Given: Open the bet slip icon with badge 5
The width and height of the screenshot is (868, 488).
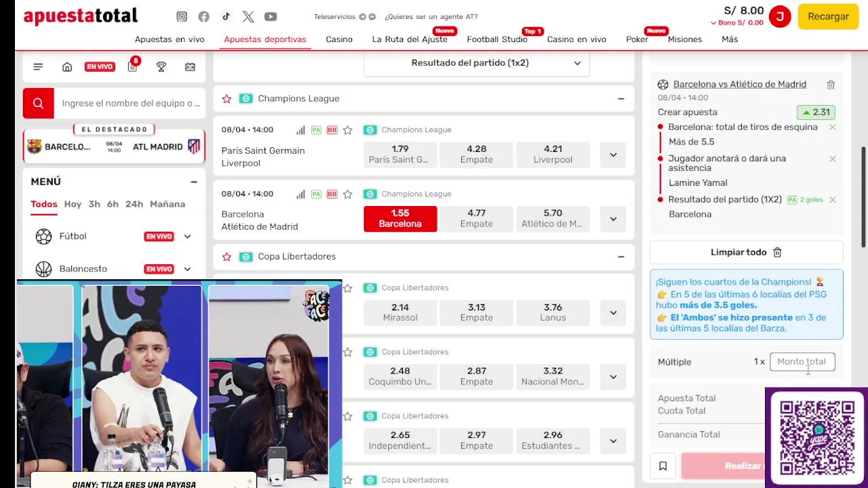Looking at the screenshot, I should (133, 66).
